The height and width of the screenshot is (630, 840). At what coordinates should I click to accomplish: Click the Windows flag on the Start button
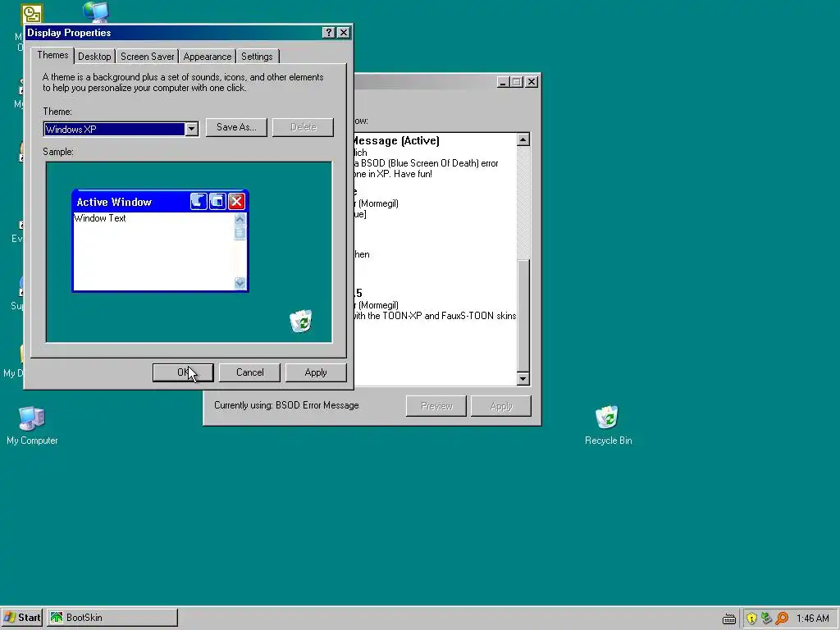pos(10,618)
